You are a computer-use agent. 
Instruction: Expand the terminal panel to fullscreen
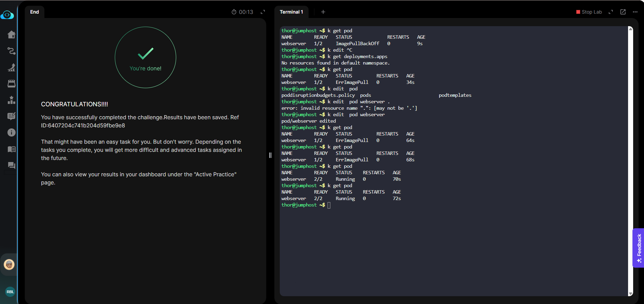pyautogui.click(x=611, y=12)
